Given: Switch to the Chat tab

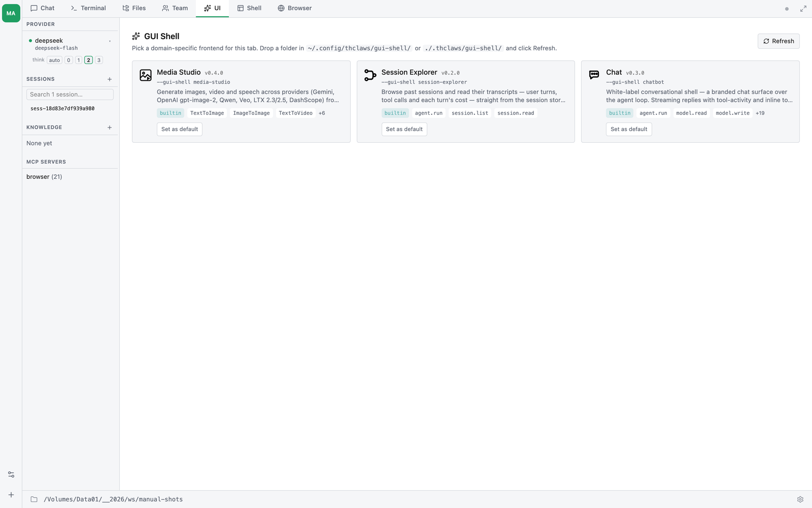Looking at the screenshot, I should click(43, 8).
